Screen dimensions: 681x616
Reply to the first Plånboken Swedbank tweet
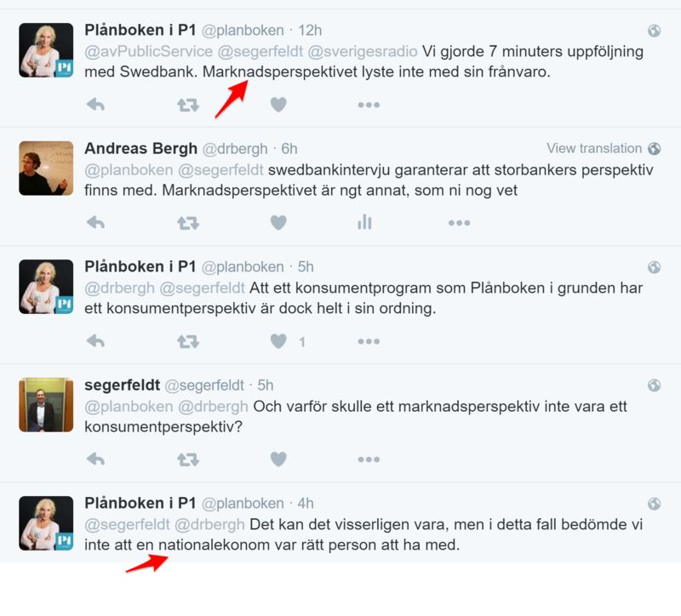(95, 105)
